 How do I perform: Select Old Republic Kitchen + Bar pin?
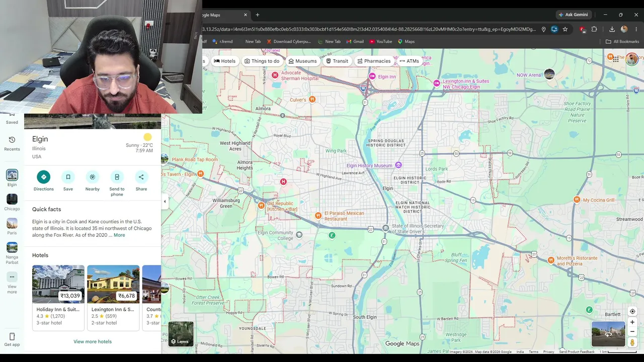pyautogui.click(x=261, y=205)
